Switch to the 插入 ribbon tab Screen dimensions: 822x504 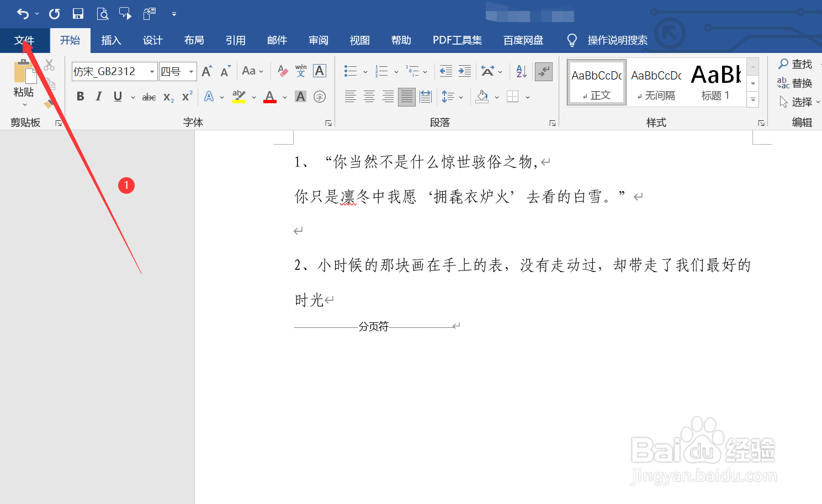tap(111, 40)
